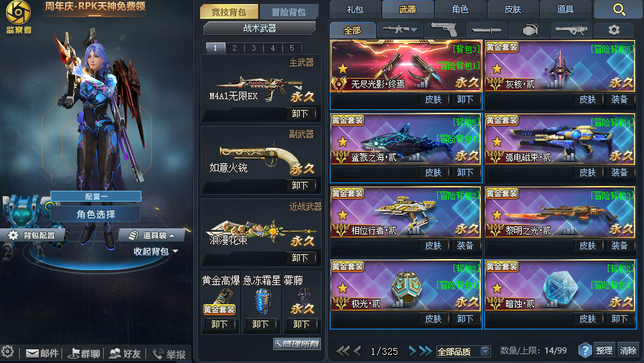Click 修理所有 repair all button
Viewport: 644px width, 363px height.
(297, 344)
